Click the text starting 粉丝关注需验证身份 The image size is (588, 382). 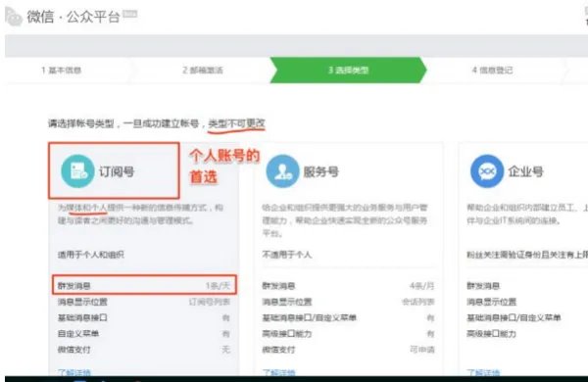coord(527,255)
